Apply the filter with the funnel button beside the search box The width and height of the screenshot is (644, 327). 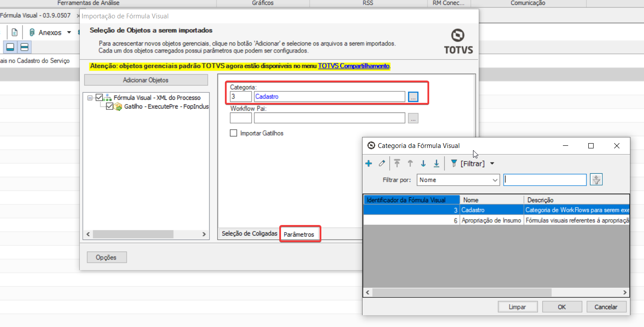(597, 179)
